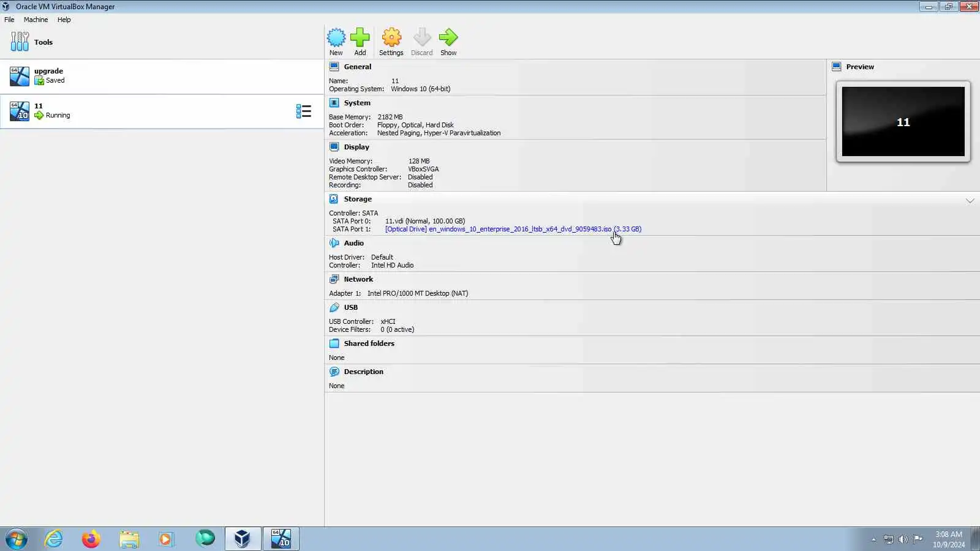Click the Network section title

[x=358, y=279]
